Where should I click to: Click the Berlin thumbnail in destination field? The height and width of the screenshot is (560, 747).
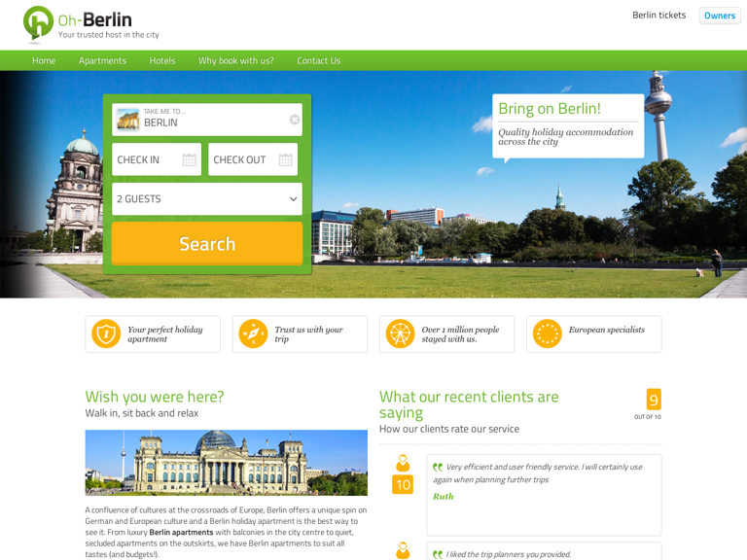[x=127, y=120]
